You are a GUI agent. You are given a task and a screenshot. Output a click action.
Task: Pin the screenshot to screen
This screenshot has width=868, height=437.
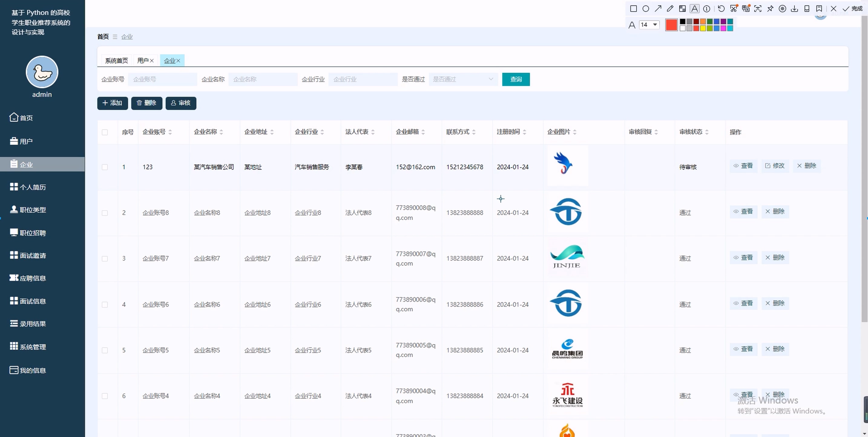click(x=770, y=9)
